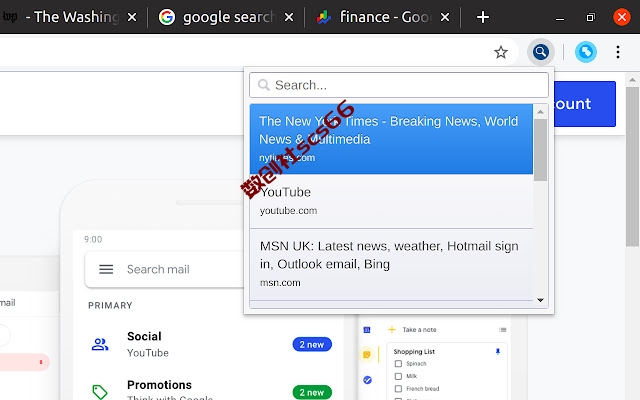Select the YouTube youtube.com result
This screenshot has width=640, height=400.
[391, 201]
